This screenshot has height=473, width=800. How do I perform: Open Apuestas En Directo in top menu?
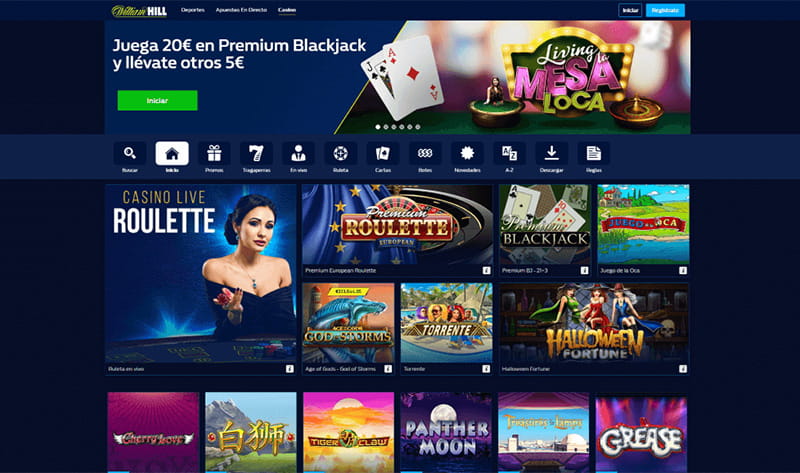[x=241, y=10]
